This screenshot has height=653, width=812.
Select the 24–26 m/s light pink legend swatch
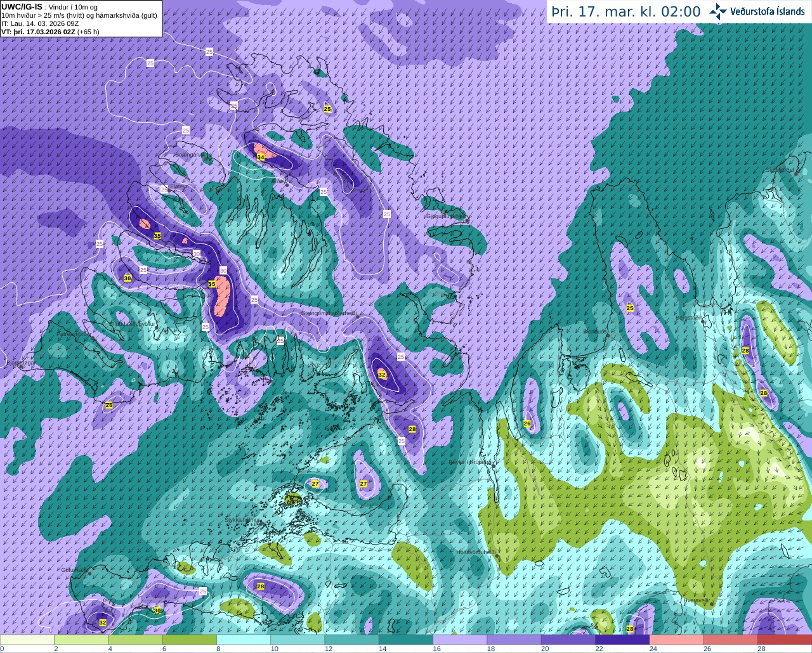coord(677,639)
